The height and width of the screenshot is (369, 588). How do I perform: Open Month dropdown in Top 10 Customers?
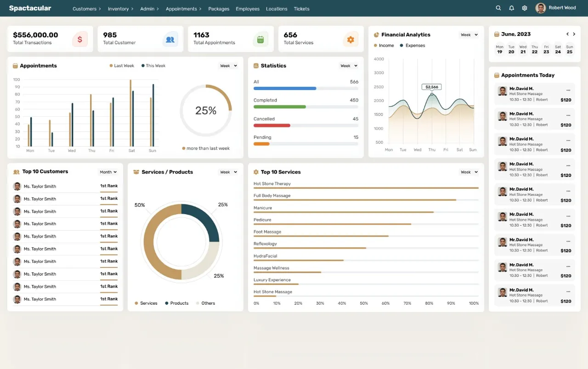tap(108, 172)
